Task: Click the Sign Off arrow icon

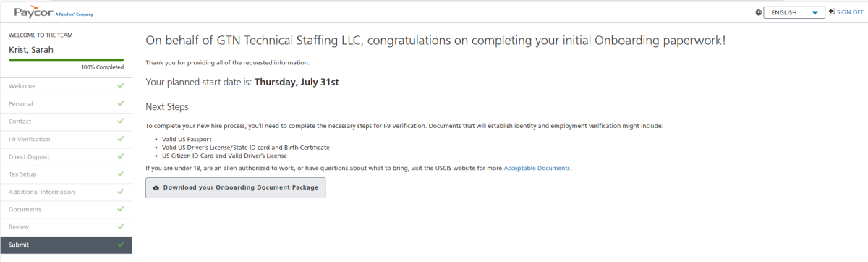Action: (x=833, y=12)
